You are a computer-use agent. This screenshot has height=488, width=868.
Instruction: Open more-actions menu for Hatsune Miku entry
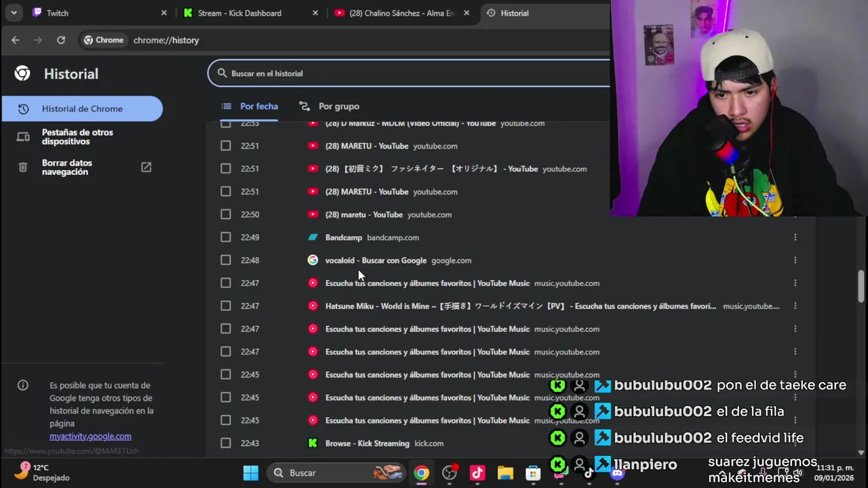[x=795, y=306]
